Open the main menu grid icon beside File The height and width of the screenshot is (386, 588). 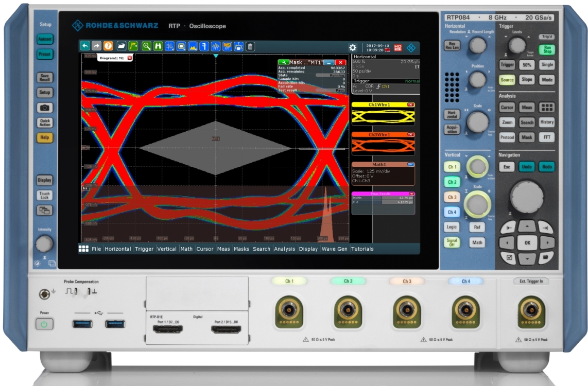click(x=83, y=249)
